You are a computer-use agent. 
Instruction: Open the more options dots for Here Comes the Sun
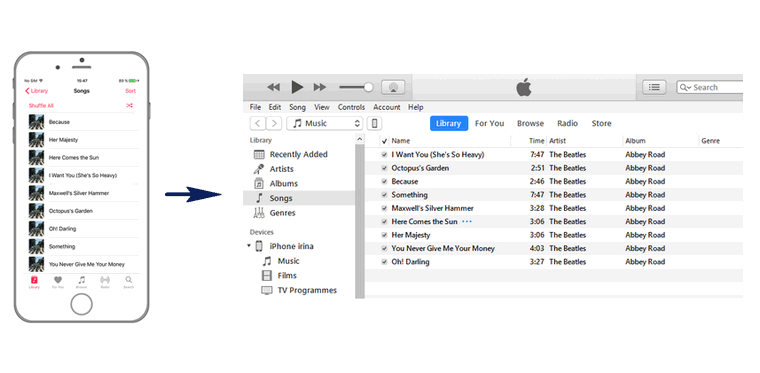(x=467, y=222)
